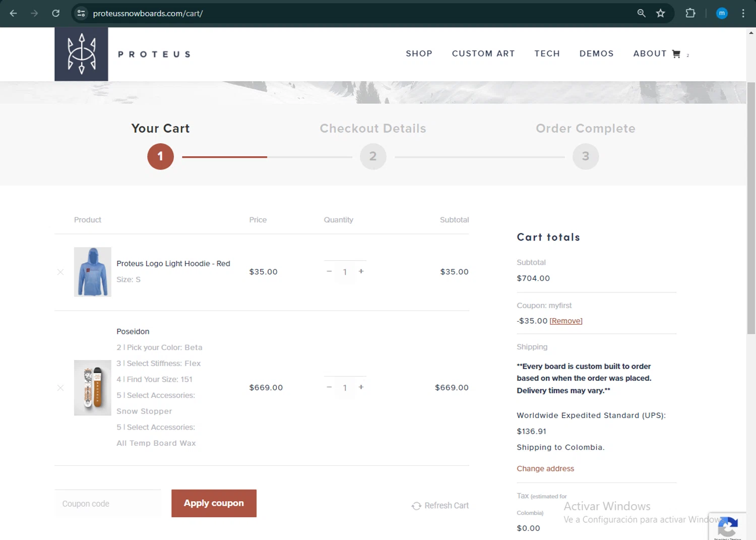Click the Order Complete step heading
The height and width of the screenshot is (540, 756).
point(586,129)
